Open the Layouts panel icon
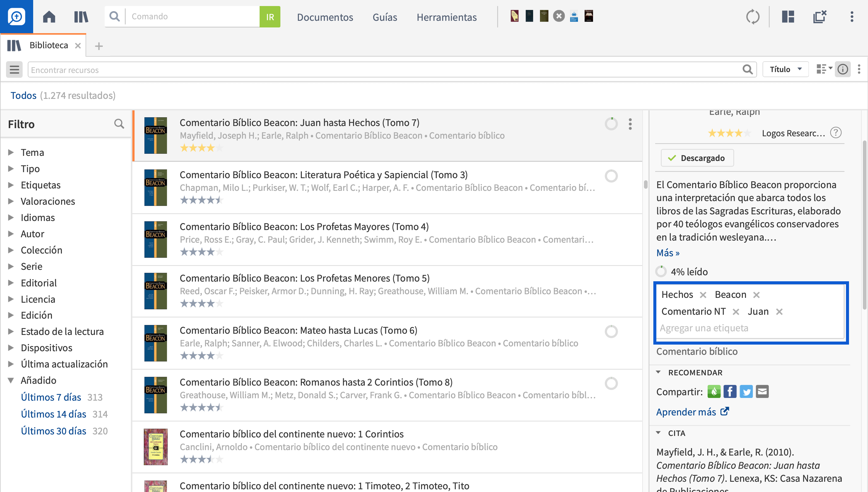This screenshot has height=492, width=868. [788, 17]
